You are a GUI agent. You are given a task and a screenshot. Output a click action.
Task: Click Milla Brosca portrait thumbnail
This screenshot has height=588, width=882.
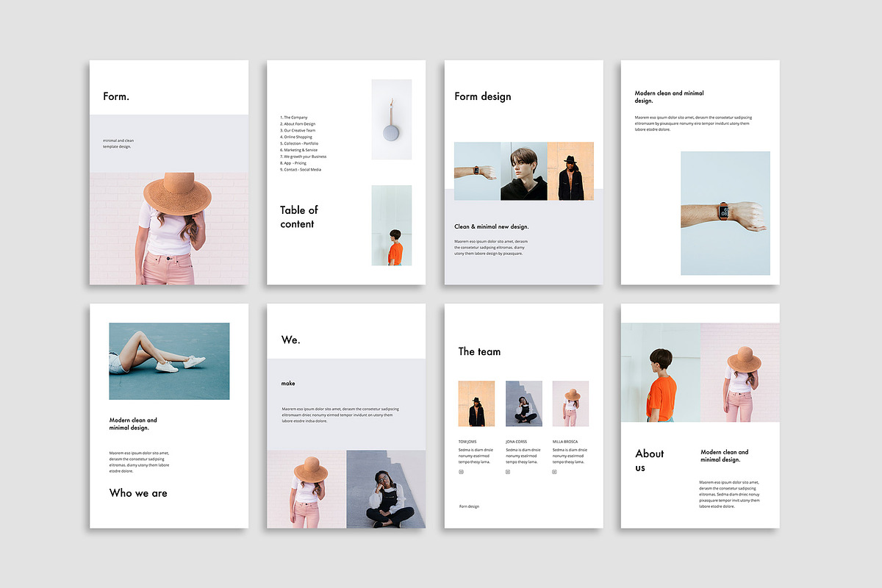[x=570, y=404]
